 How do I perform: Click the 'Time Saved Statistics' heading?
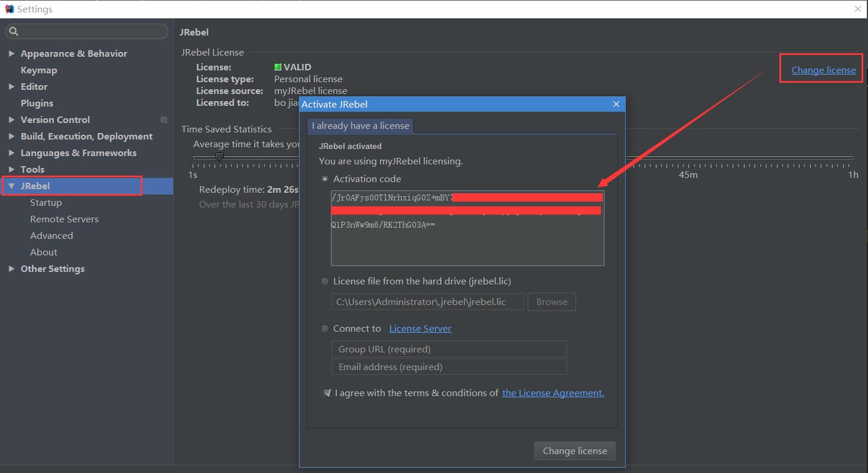coord(226,129)
